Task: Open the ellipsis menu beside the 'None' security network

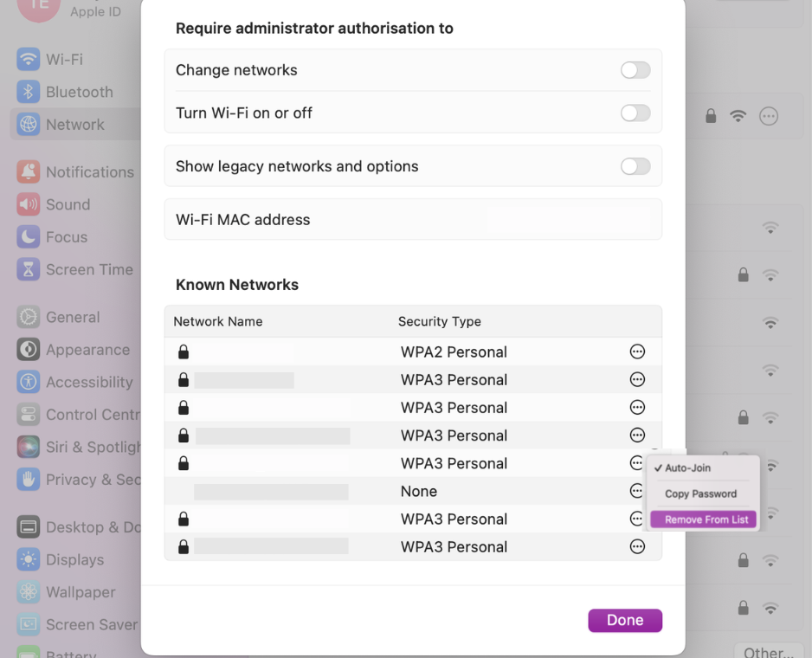Action: [x=637, y=491]
